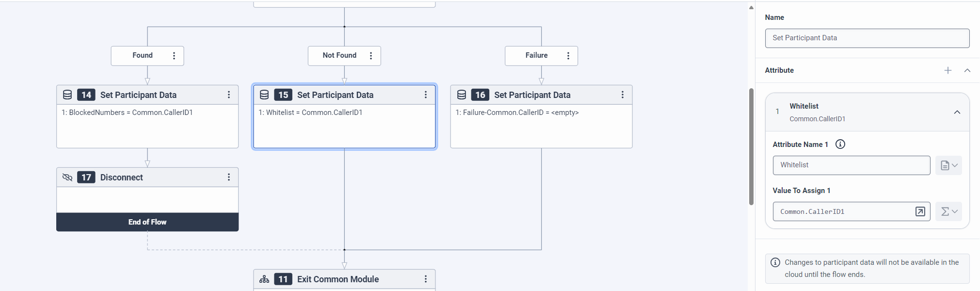980x291 pixels.
Task: Open kebab menu on Found path
Action: pos(174,56)
